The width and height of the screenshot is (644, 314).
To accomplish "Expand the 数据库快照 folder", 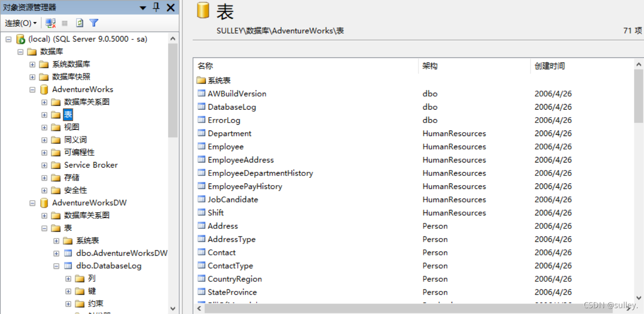I will pos(32,77).
